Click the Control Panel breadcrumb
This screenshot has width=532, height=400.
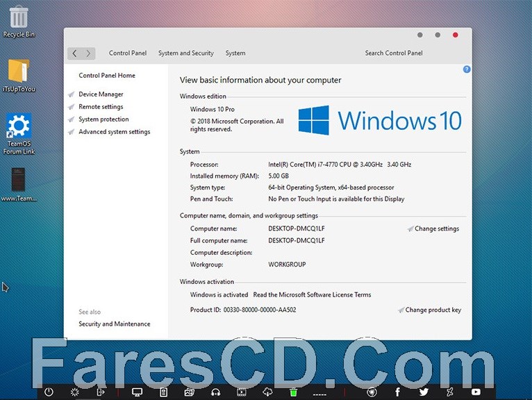click(x=128, y=53)
